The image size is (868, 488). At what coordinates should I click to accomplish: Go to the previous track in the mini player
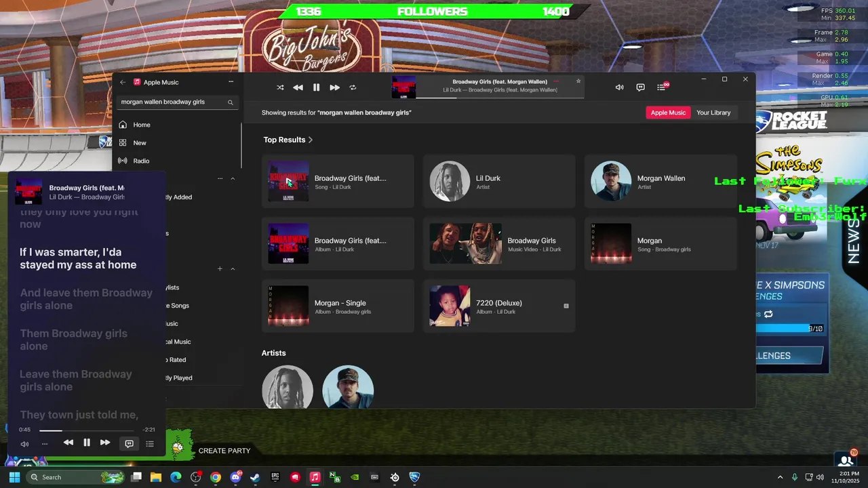(x=68, y=443)
